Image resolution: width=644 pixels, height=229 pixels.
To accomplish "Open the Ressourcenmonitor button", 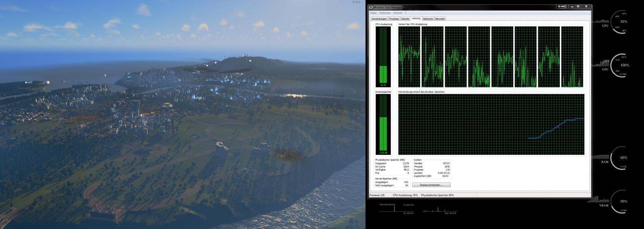I will click(431, 185).
